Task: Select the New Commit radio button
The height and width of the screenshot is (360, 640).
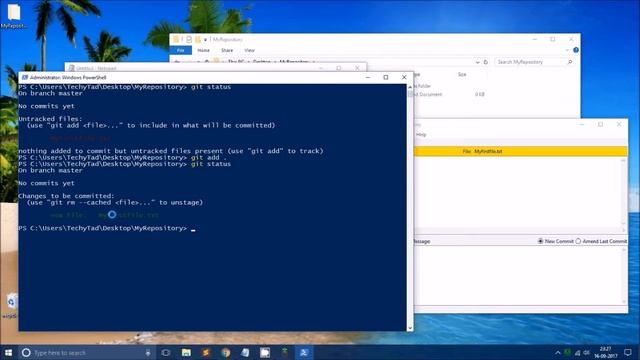Action: coord(540,241)
